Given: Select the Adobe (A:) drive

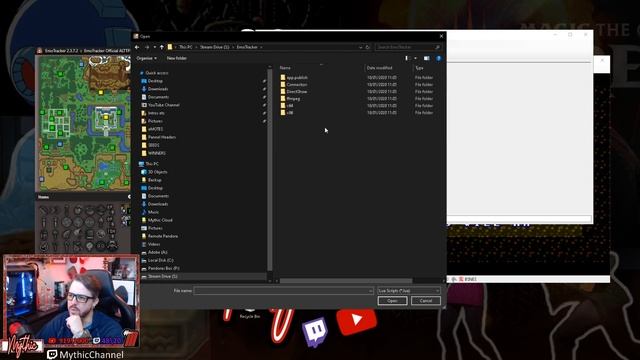Looking at the screenshot, I should coord(157,252).
